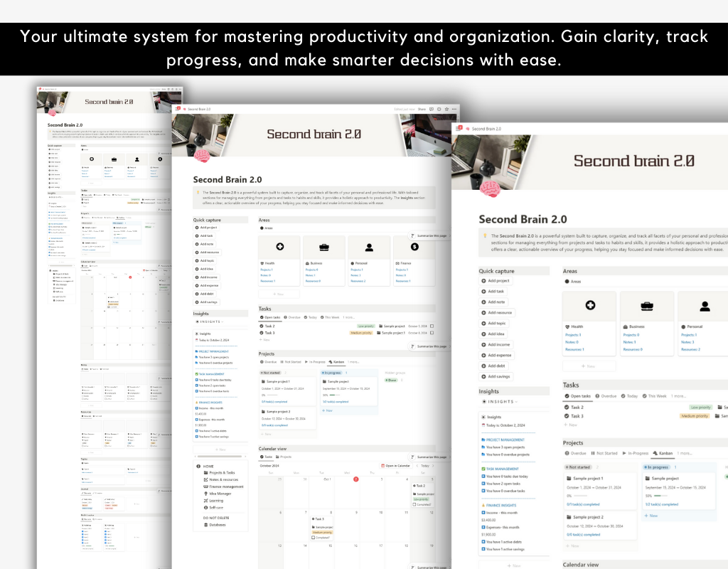This screenshot has height=569, width=728.
Task: Favorite the page with the star icon in middle window
Action: (446, 109)
